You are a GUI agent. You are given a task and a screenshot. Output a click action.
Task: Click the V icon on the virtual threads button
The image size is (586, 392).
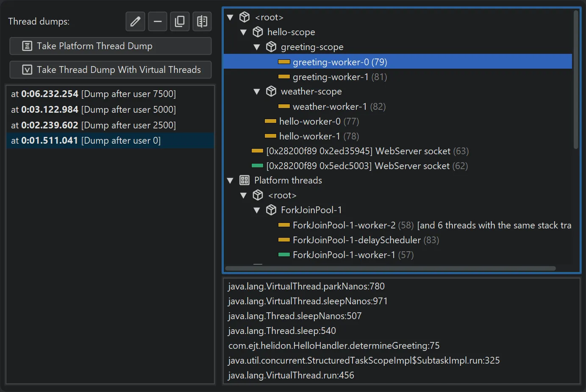(x=27, y=70)
